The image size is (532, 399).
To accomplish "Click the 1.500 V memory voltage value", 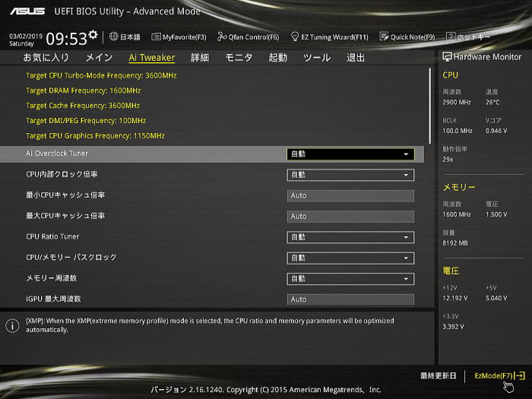I will 496,214.
